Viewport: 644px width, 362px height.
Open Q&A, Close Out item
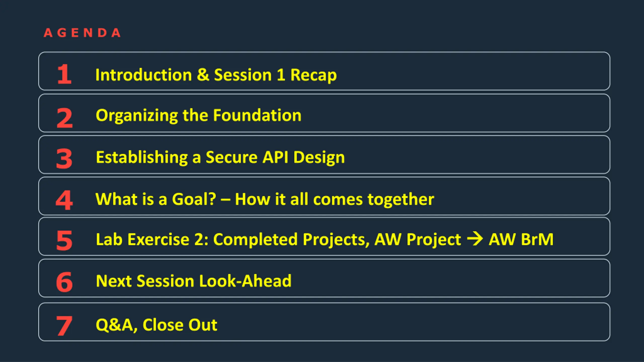coord(156,325)
